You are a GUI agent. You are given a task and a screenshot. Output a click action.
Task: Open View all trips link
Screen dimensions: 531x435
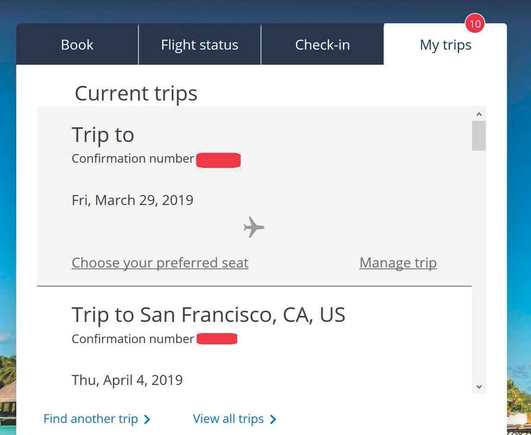coord(228,419)
